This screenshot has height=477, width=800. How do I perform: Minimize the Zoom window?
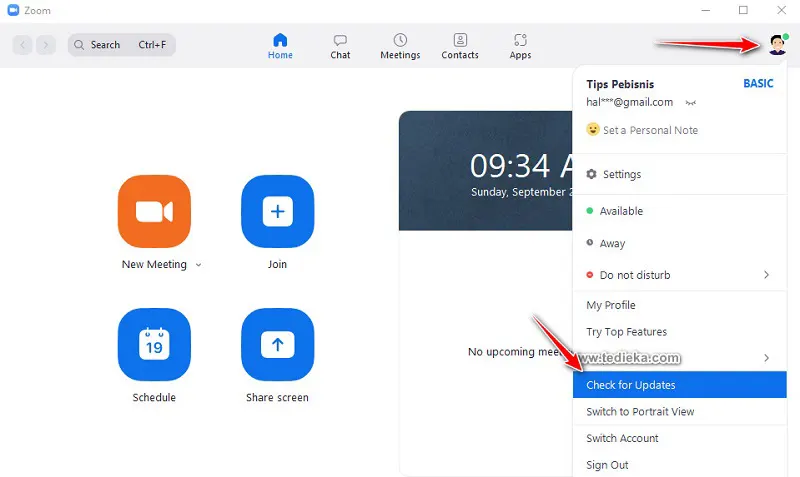coord(706,10)
